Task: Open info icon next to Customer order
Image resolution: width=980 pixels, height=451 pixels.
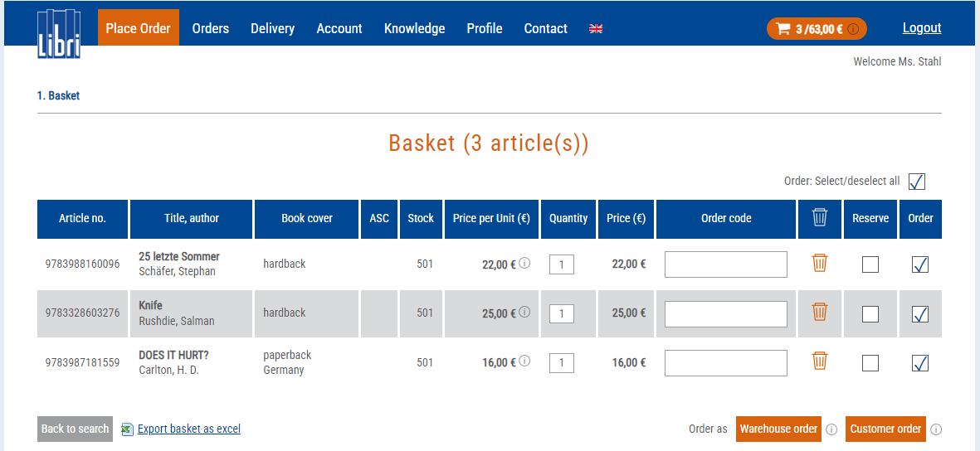Action: tap(936, 429)
